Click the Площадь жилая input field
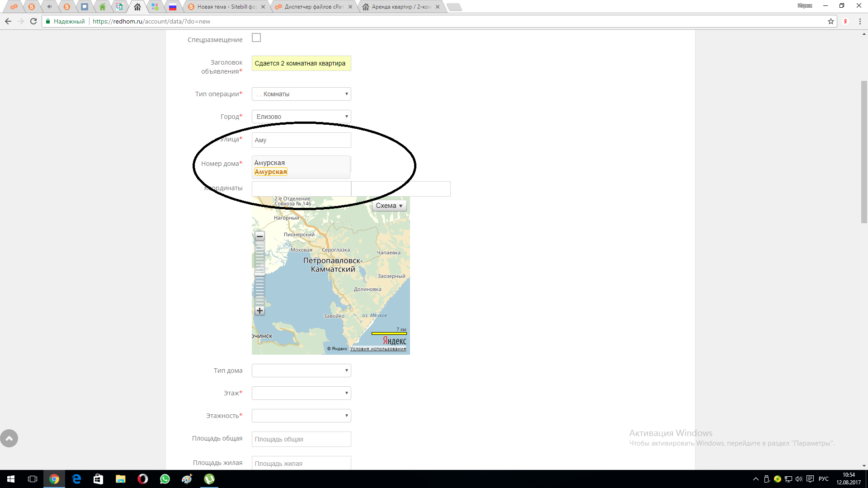 tap(302, 463)
